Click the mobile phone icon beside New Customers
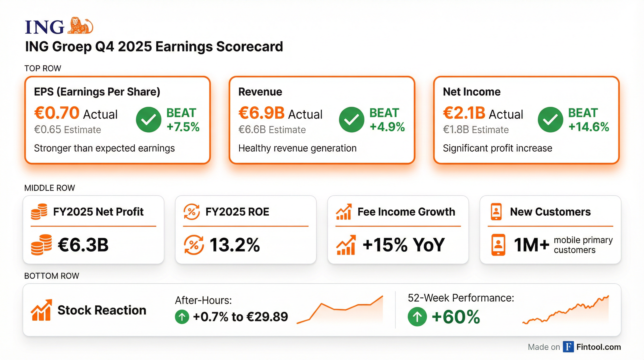Screen dimensions: 644x360 click(x=496, y=212)
